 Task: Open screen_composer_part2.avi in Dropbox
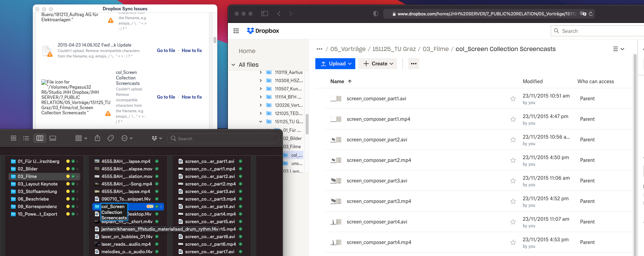click(x=377, y=140)
